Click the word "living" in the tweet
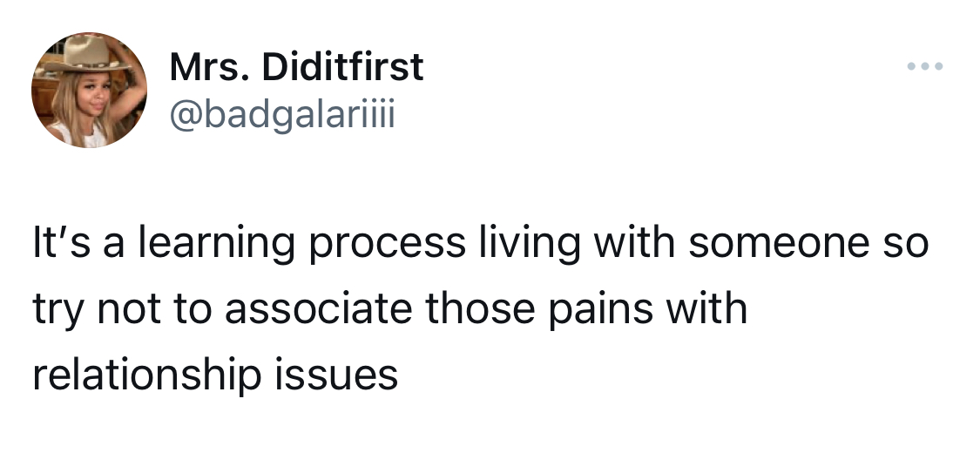 coord(530,243)
